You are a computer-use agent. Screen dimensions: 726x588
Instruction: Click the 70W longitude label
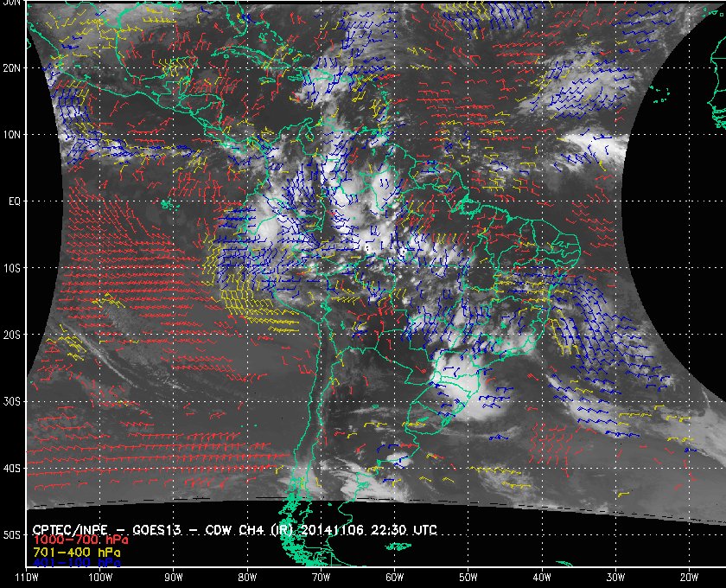[321, 578]
